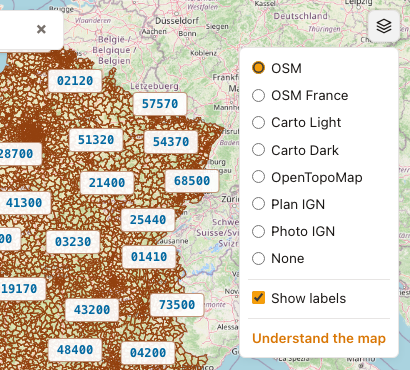Pick the Plan IGN base layer
Screen dimensions: 410x370
click(258, 204)
